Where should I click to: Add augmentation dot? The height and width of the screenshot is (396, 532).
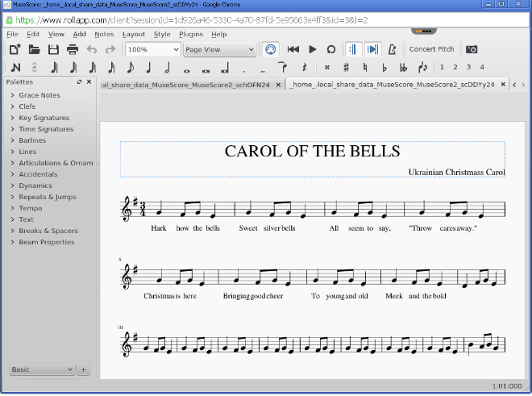(x=243, y=71)
